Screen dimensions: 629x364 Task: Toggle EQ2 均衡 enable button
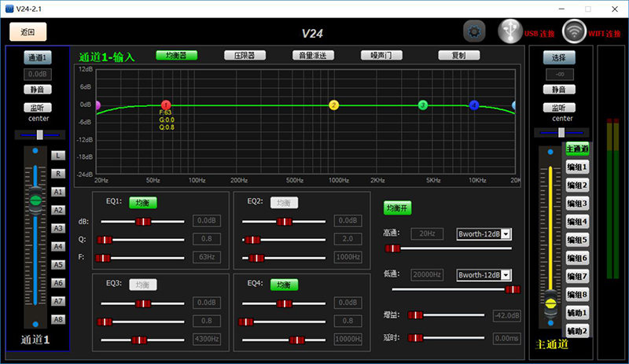(x=284, y=203)
